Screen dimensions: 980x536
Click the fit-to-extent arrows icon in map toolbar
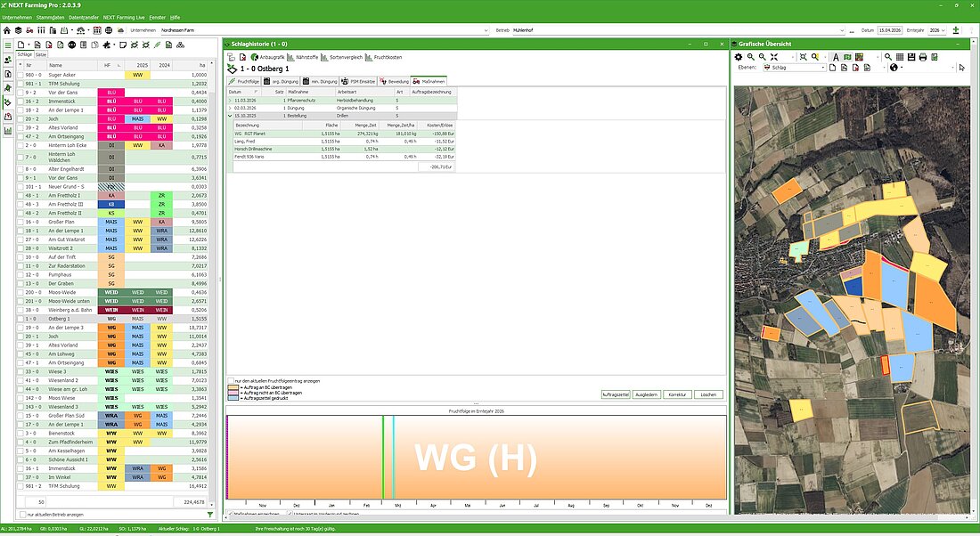tap(774, 56)
